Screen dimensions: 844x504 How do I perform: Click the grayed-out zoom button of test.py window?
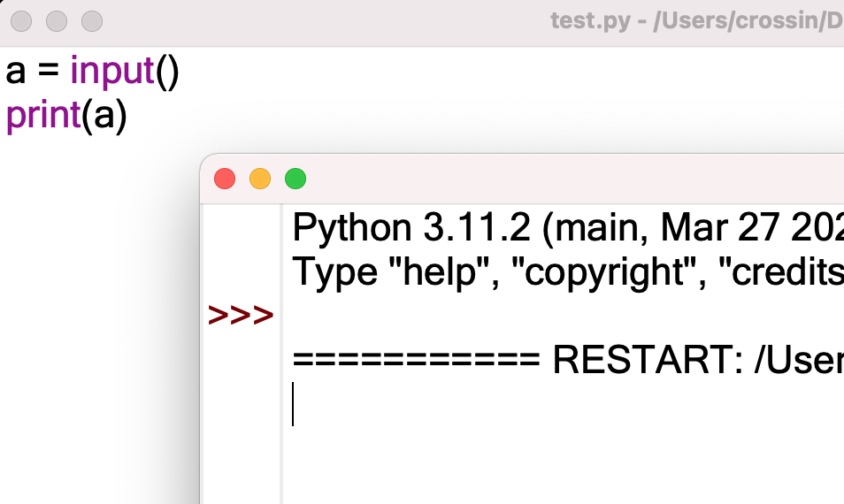[x=92, y=21]
